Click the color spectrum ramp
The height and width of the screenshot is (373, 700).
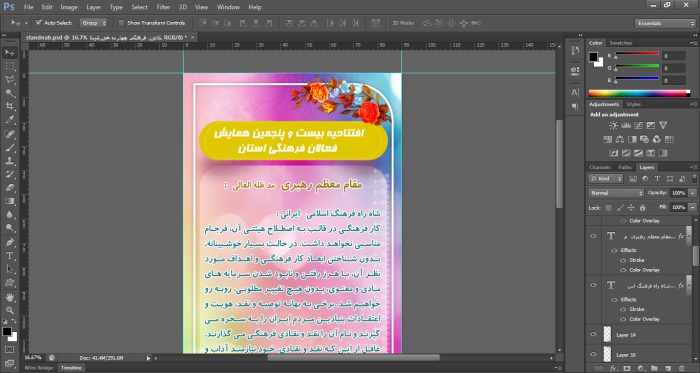639,93
